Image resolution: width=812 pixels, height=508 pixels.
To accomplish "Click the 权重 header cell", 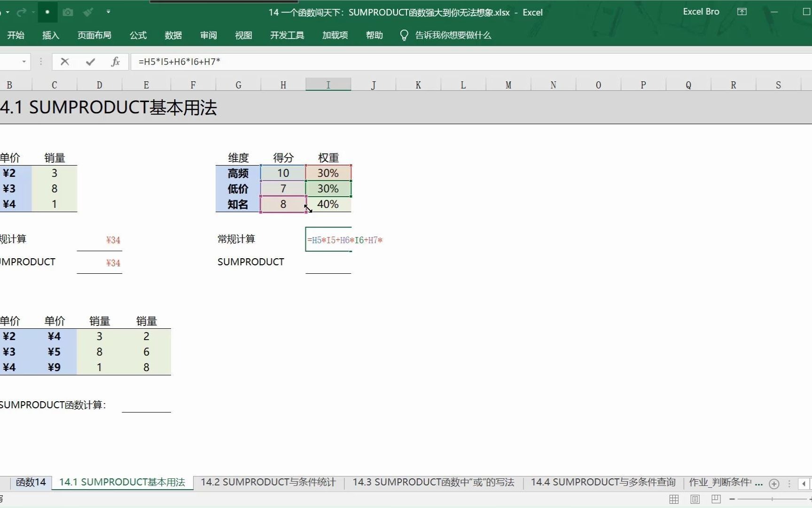I will (328, 158).
